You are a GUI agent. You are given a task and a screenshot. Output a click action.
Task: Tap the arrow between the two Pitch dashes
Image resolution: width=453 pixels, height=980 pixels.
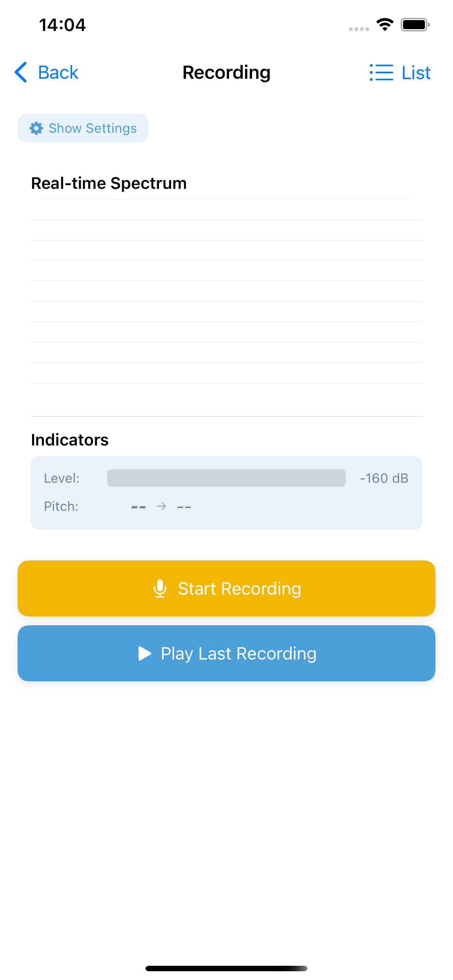coord(162,506)
